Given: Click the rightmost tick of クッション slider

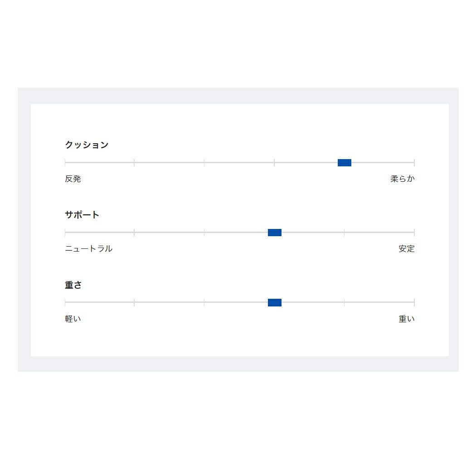Looking at the screenshot, I should (414, 163).
